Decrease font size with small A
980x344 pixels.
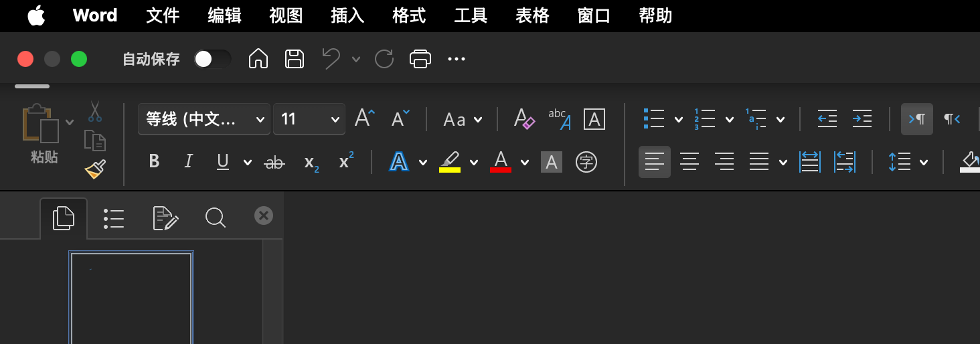coord(401,119)
